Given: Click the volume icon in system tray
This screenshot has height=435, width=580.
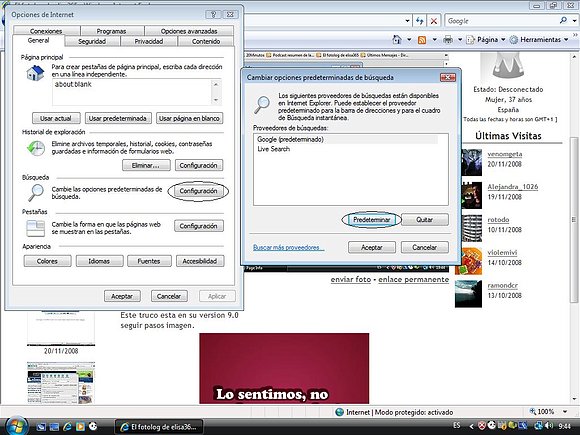Looking at the screenshot, I should [x=549, y=426].
